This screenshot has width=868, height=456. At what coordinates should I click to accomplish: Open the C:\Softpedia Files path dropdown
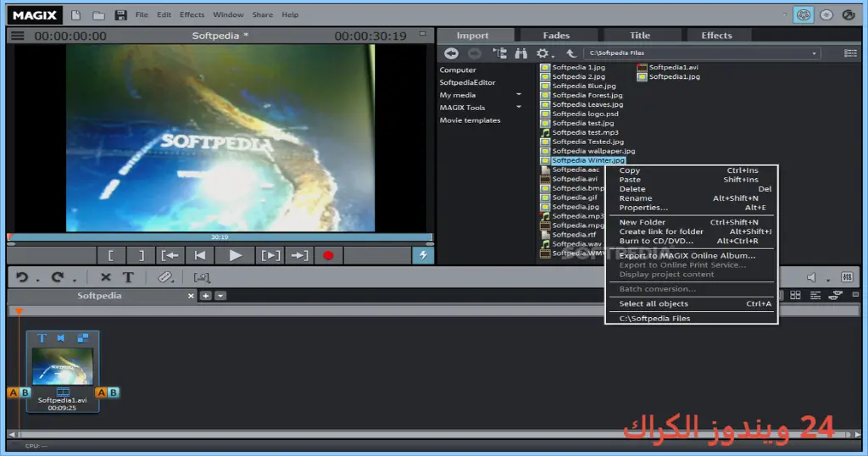tap(814, 53)
